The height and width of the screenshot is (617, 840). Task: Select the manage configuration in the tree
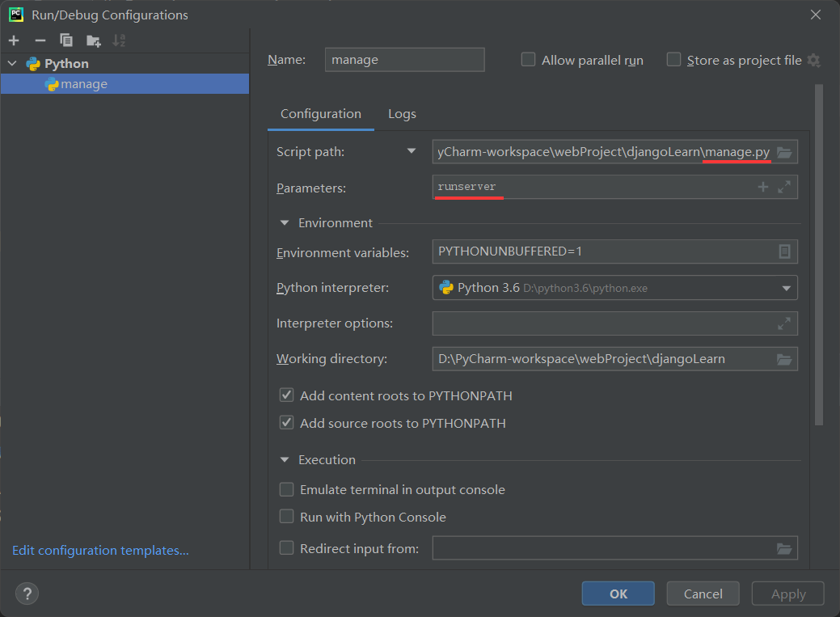[125, 84]
